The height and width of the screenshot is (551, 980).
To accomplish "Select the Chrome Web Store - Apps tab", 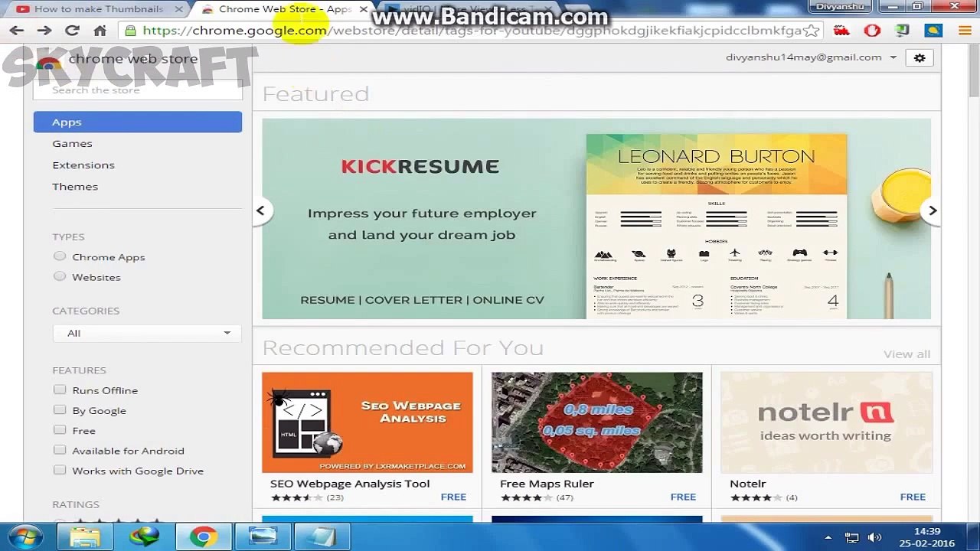I will tap(283, 9).
